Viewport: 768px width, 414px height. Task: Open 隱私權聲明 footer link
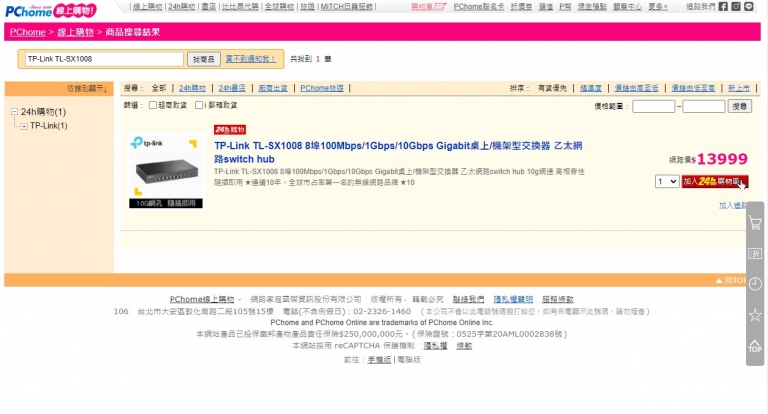pyautogui.click(x=513, y=299)
